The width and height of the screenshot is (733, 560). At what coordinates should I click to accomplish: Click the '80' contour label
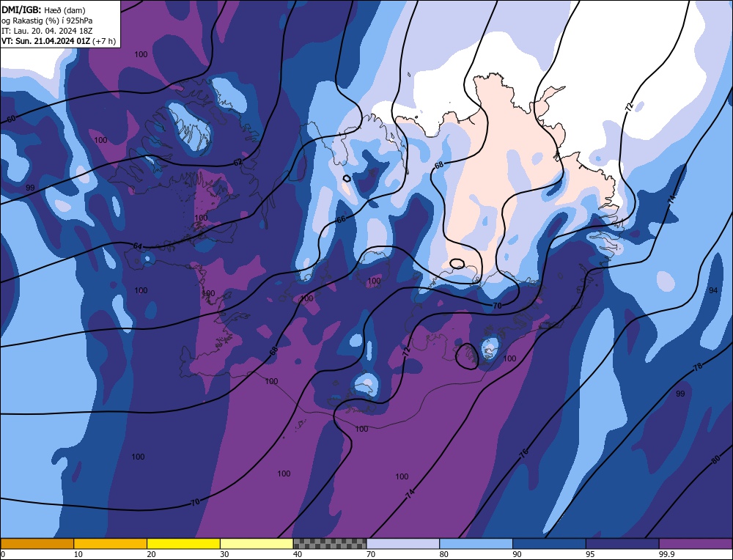click(x=715, y=460)
